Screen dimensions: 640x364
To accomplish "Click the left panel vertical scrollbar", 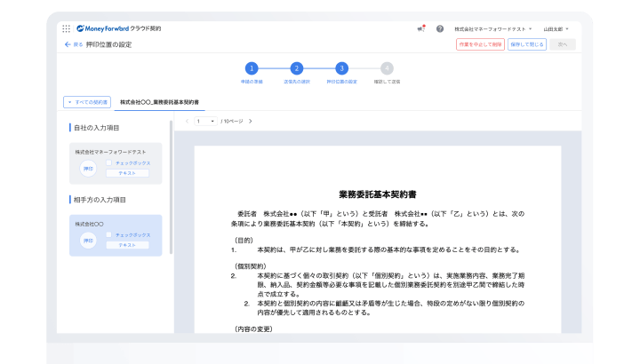I will pos(171,187).
